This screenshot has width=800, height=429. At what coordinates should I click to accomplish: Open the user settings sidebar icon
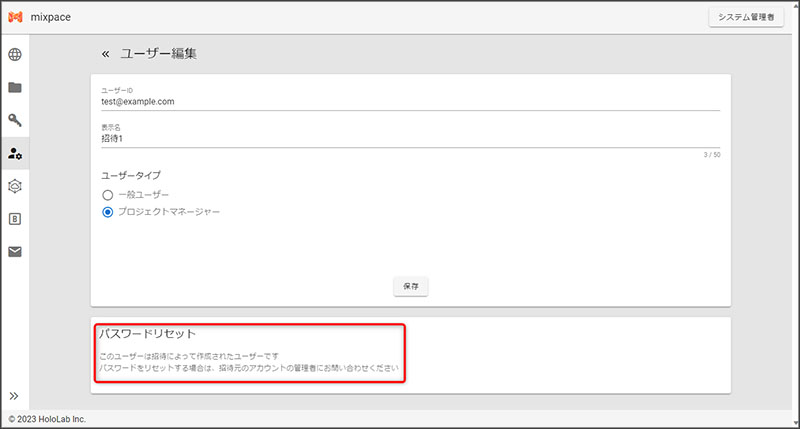pyautogui.click(x=15, y=153)
